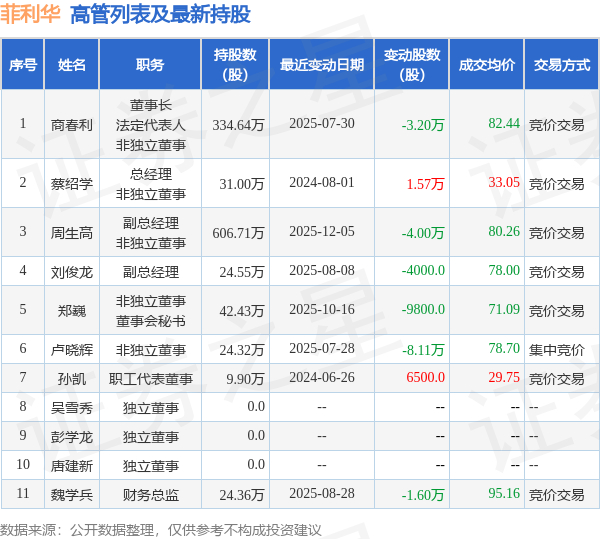
Task: Click average price 78.00
Action: click(x=504, y=270)
